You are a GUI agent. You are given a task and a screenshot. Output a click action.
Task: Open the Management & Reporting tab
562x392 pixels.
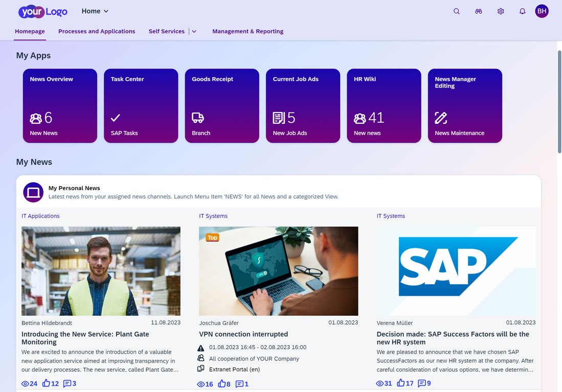[x=248, y=31]
